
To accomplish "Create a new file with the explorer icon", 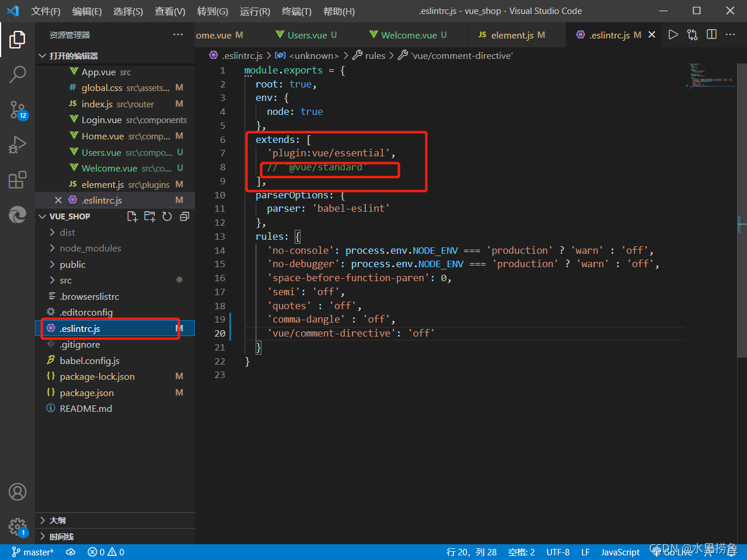I will point(132,216).
